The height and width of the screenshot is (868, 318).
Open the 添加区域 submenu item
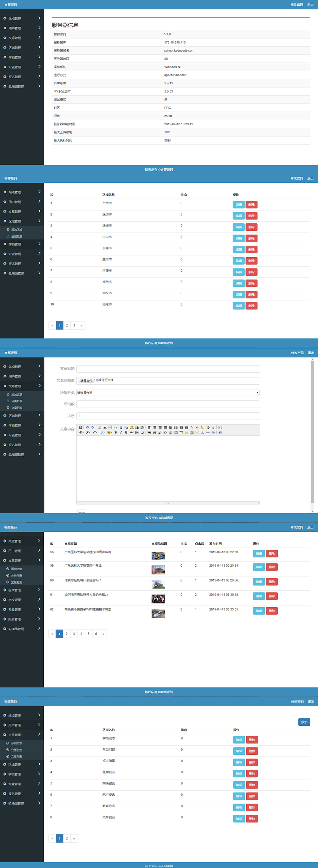(17, 230)
